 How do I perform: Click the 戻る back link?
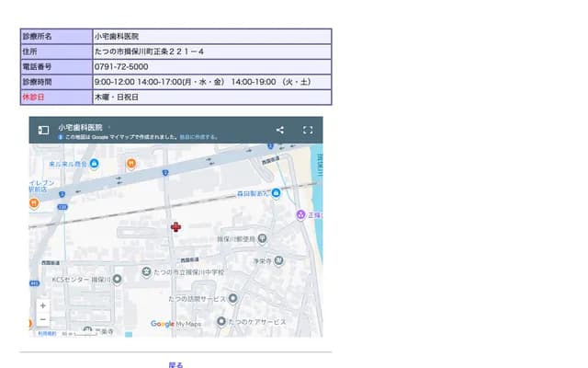(x=175, y=364)
